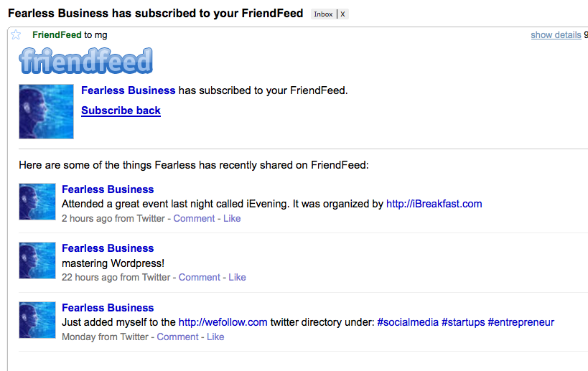The width and height of the screenshot is (588, 371).
Task: Comment on the iEvening post
Action: click(194, 218)
